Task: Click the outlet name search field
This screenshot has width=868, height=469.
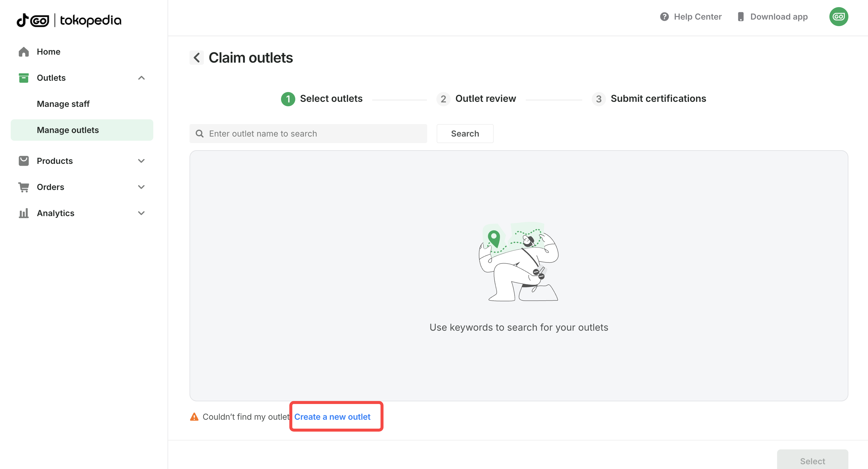Action: 313,134
